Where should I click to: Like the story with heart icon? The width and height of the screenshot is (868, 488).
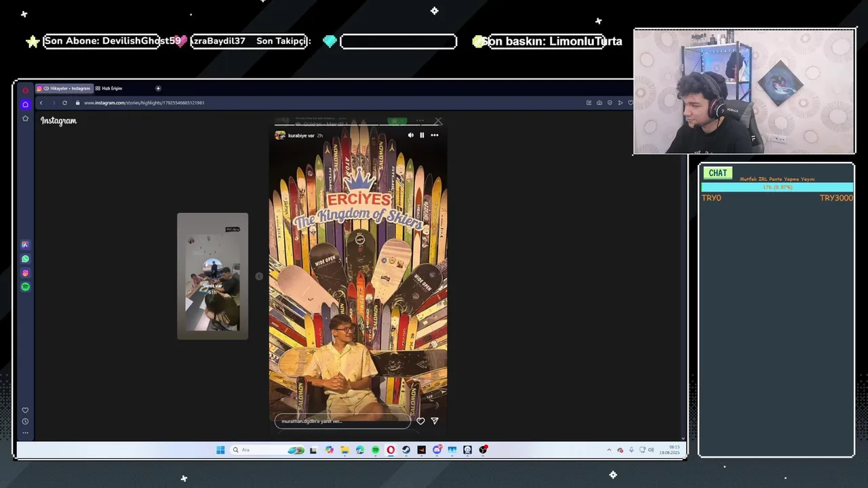point(420,421)
